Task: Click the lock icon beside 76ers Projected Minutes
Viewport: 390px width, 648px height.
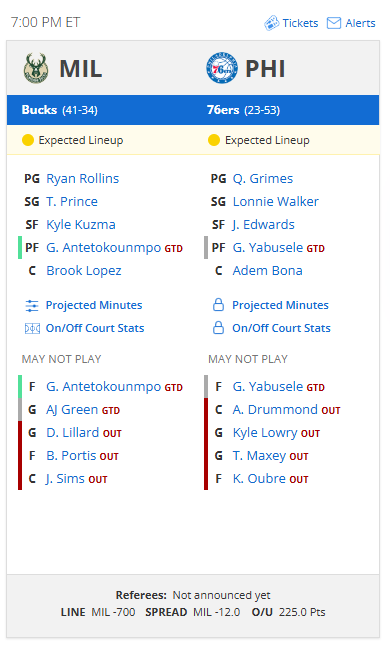Action: click(x=218, y=305)
